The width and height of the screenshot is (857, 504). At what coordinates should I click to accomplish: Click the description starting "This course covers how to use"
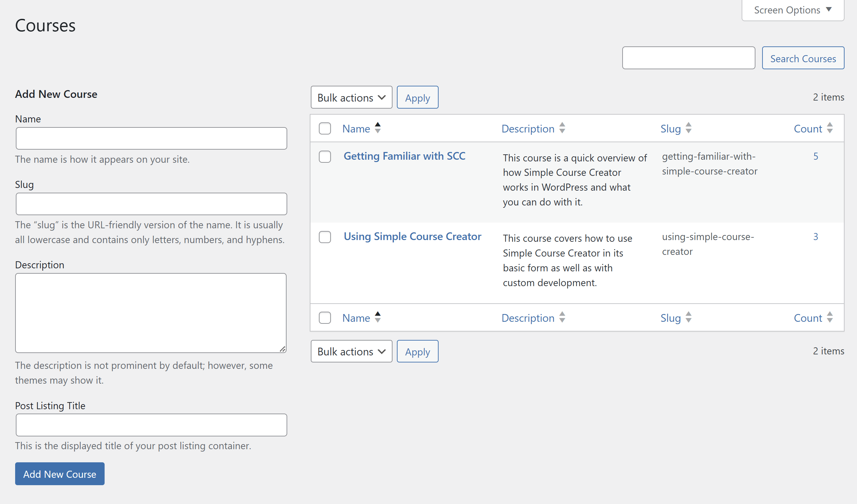(x=567, y=260)
